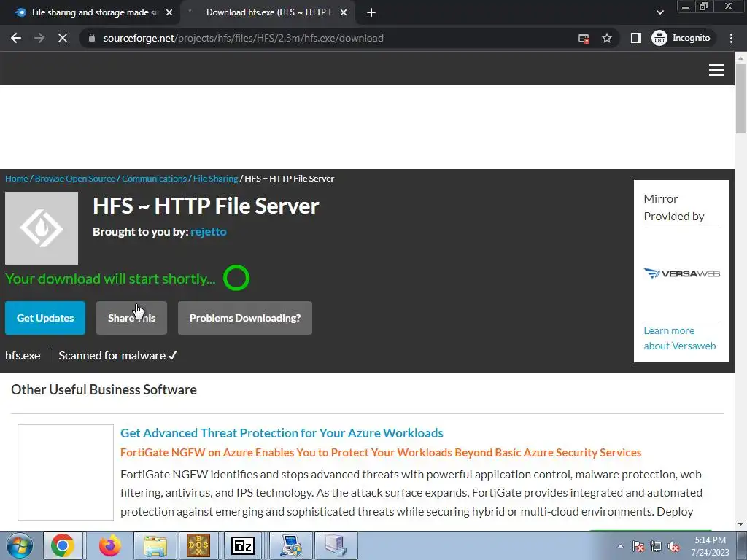747x560 pixels.
Task: Open Get Advanced Threat Protection Azure link
Action: click(282, 433)
